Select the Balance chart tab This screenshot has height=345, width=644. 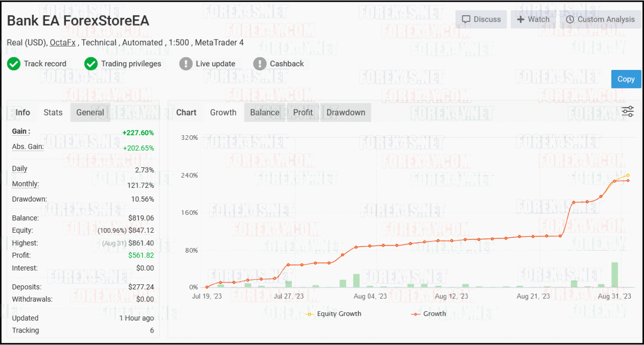point(264,112)
